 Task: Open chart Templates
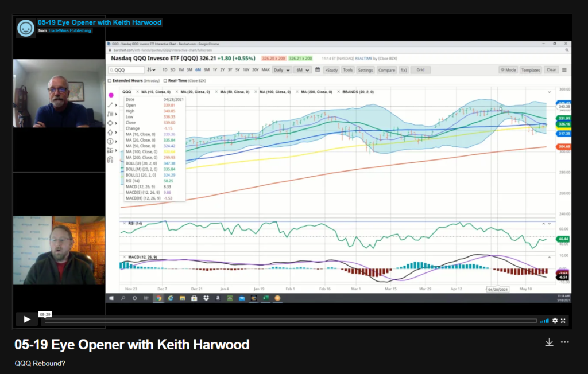[530, 70]
